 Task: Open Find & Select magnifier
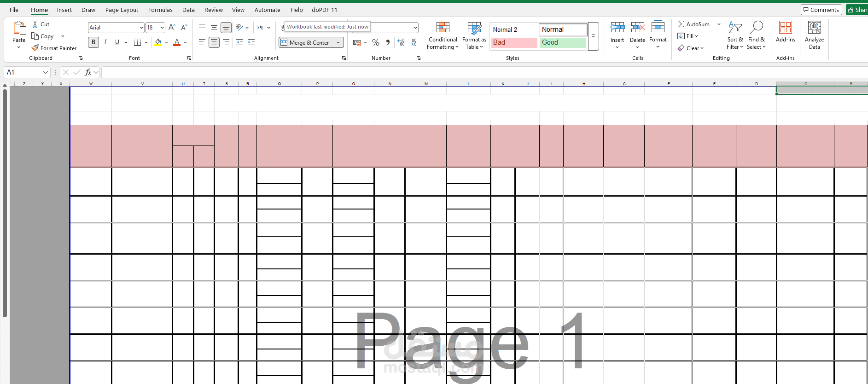[x=756, y=35]
